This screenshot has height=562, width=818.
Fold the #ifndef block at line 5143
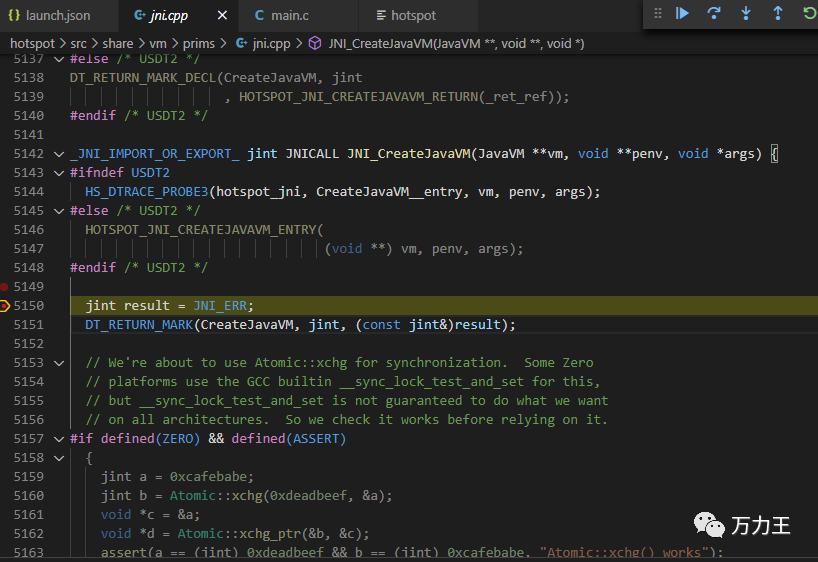tap(60, 172)
